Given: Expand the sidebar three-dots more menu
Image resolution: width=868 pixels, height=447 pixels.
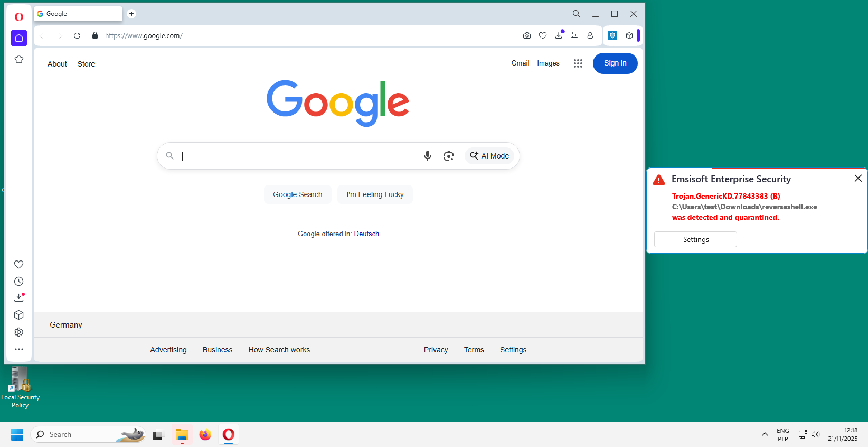Looking at the screenshot, I should tap(19, 349).
